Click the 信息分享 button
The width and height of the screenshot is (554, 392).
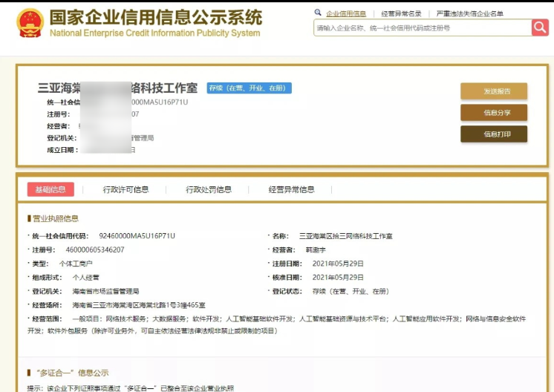coord(494,113)
